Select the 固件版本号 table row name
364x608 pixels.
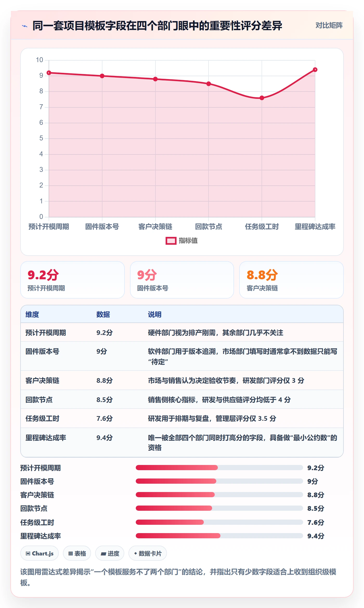(x=42, y=351)
